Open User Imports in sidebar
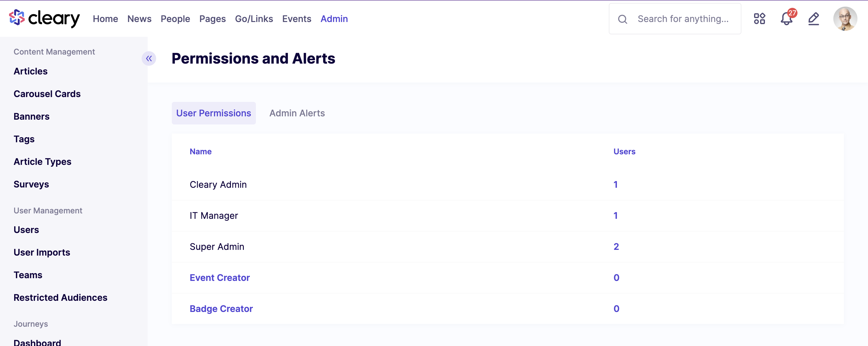The width and height of the screenshot is (868, 346). point(42,252)
